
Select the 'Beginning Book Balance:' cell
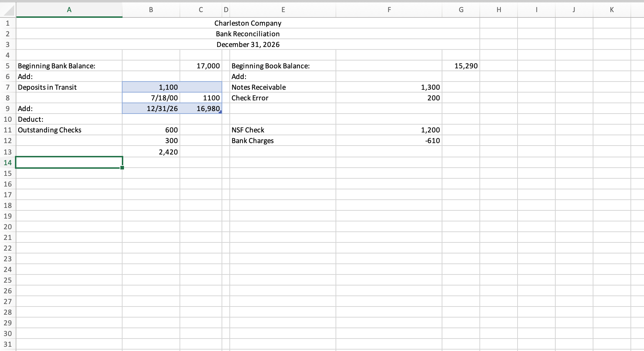(x=283, y=66)
